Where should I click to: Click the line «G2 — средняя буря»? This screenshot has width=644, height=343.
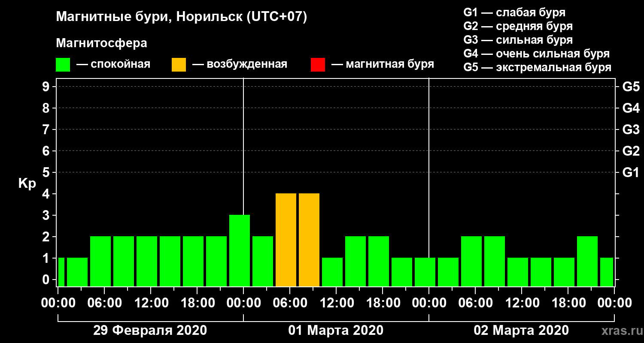click(x=518, y=26)
